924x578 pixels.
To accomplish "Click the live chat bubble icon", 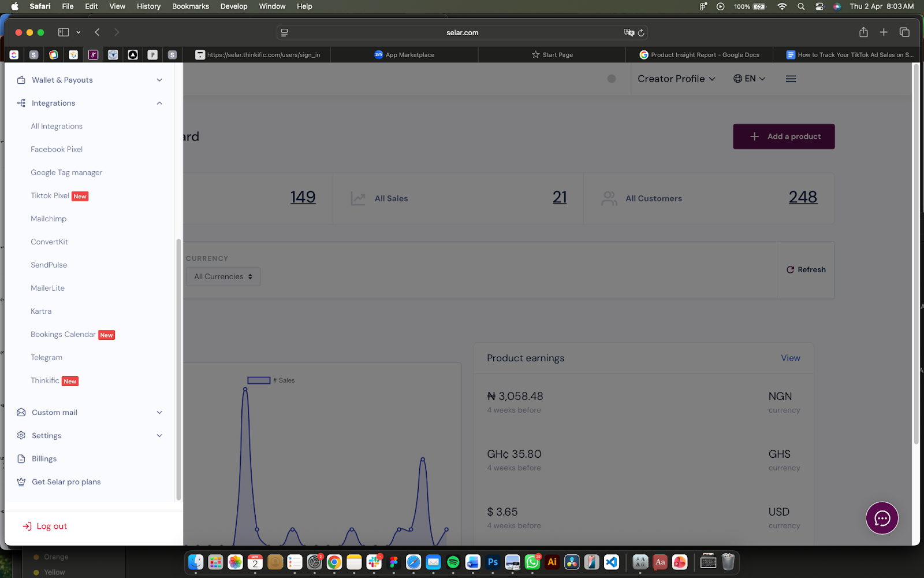I will tap(882, 518).
